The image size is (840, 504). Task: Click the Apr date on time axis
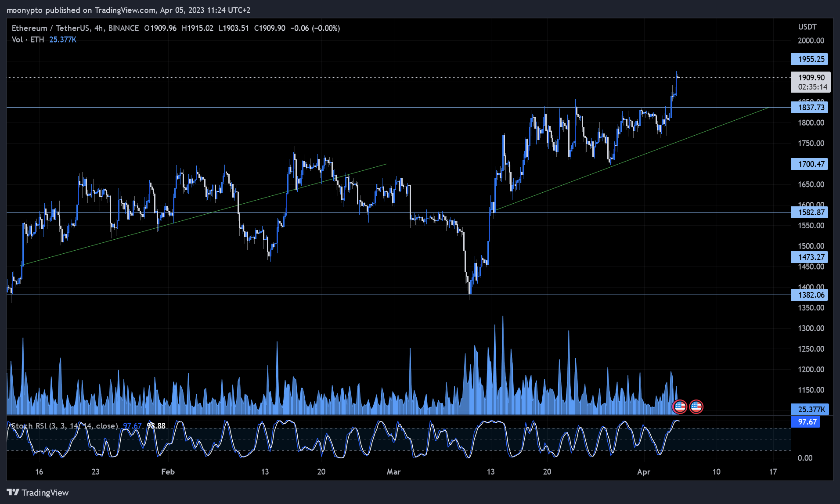click(643, 472)
